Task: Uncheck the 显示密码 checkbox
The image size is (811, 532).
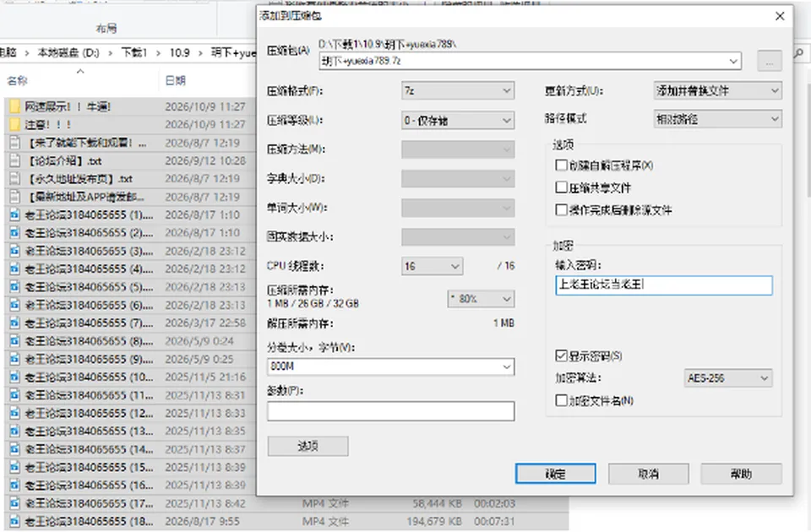Action: [x=561, y=356]
